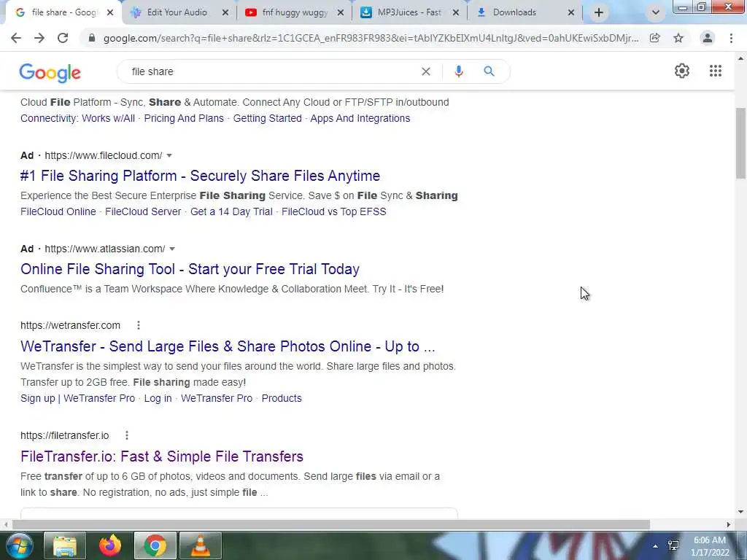Close the 'fnf huggy wuggy' tab
This screenshot has height=560, width=747.
pyautogui.click(x=341, y=12)
